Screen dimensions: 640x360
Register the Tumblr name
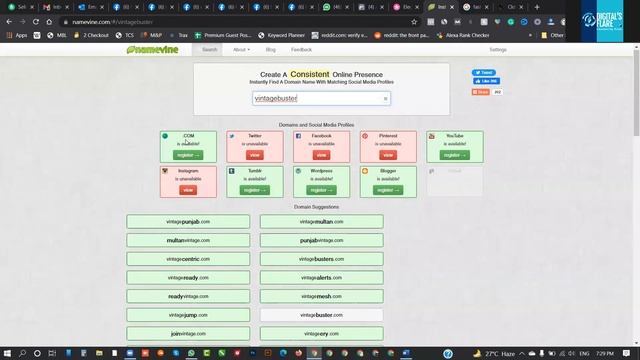pos(255,190)
